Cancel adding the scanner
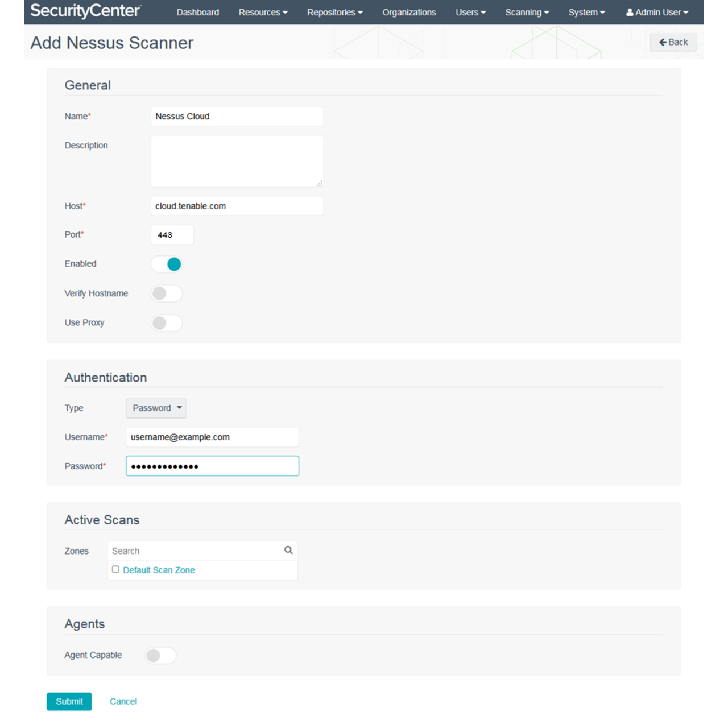Screen dimensions: 728x728 click(123, 701)
